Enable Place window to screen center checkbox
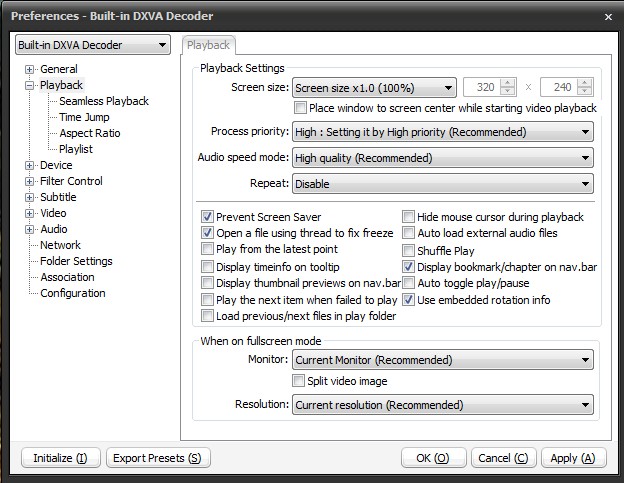Screen dimensions: 624x483 [x=300, y=108]
